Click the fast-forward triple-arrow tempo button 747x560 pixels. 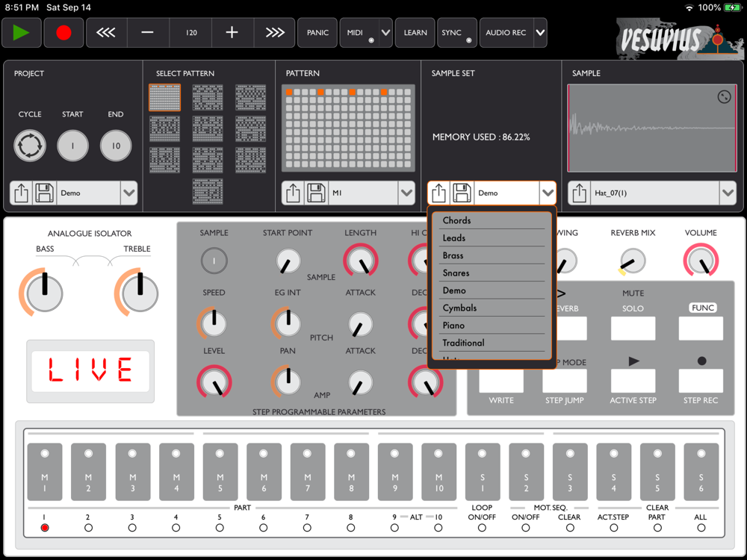tap(274, 33)
